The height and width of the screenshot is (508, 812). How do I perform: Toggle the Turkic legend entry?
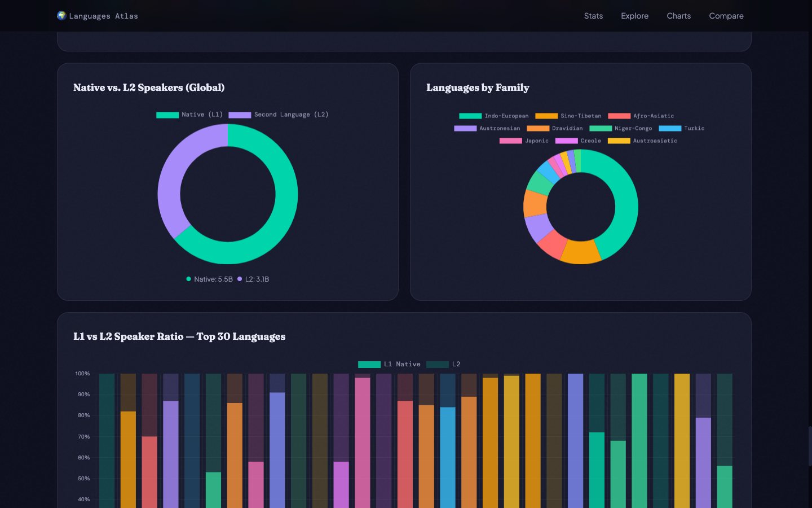(682, 128)
